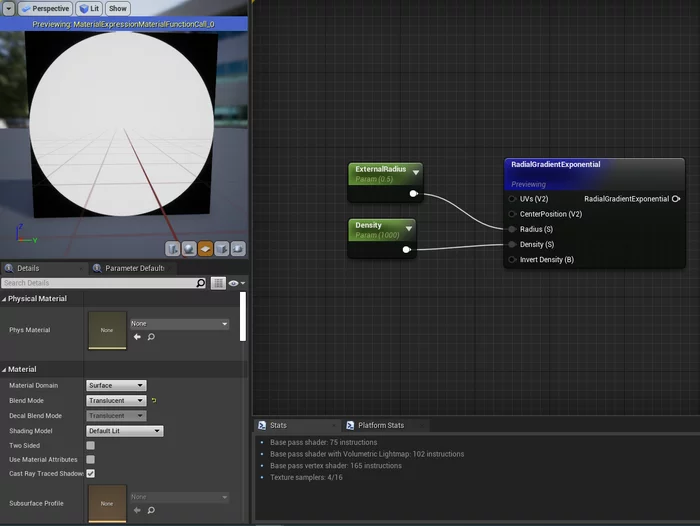The height and width of the screenshot is (526, 700).
Task: Select 'Base pass shader: 75 instructions' line
Action: click(x=323, y=442)
